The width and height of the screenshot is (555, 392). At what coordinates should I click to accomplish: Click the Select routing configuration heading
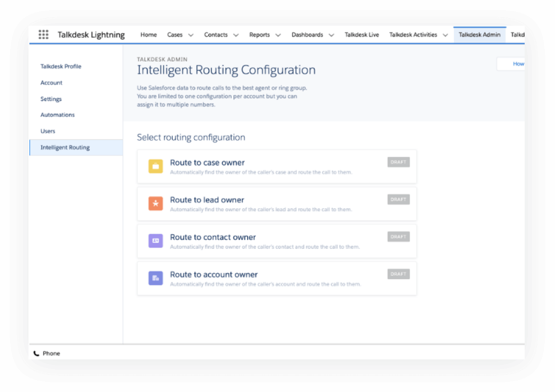point(191,137)
